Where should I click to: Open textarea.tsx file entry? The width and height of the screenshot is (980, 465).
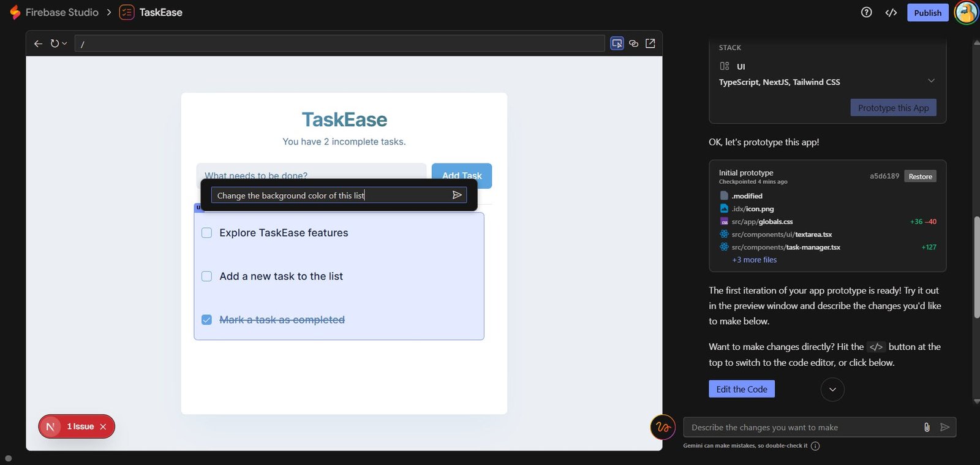click(x=776, y=235)
